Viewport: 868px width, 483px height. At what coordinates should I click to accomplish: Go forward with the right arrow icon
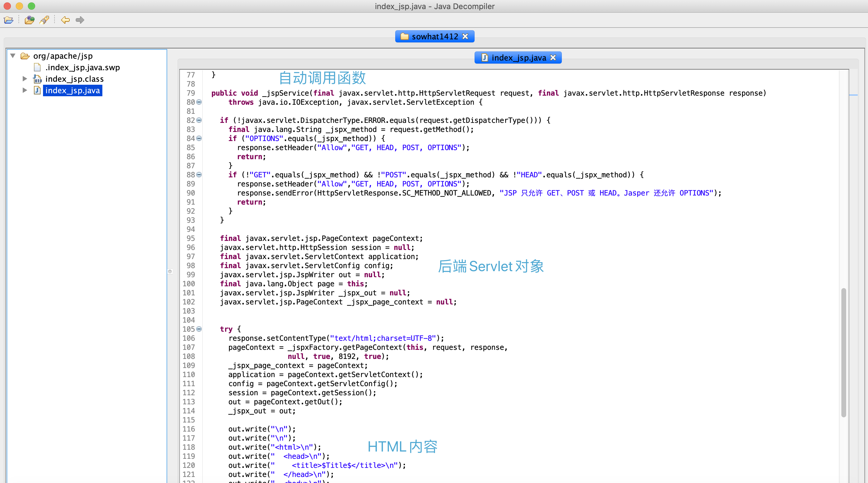click(x=80, y=20)
